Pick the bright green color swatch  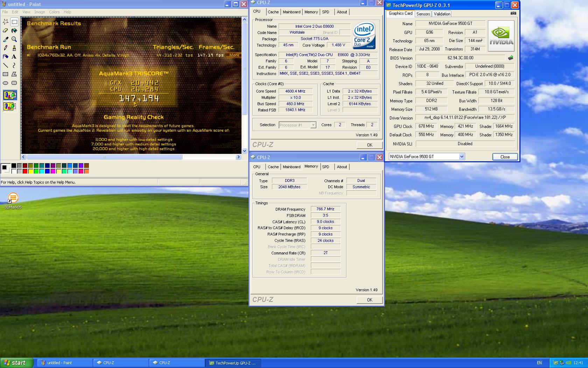36,171
